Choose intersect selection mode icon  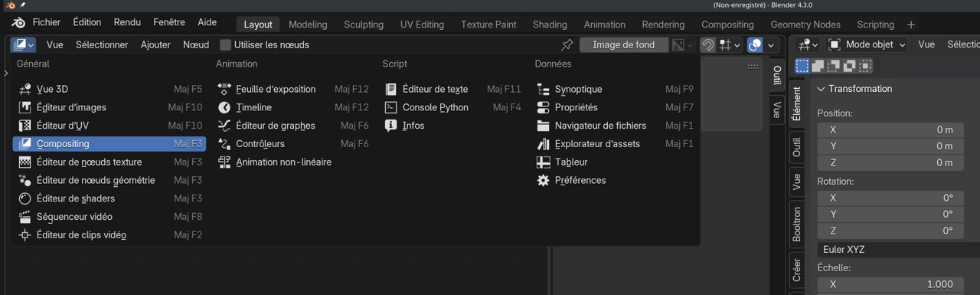[x=865, y=66]
